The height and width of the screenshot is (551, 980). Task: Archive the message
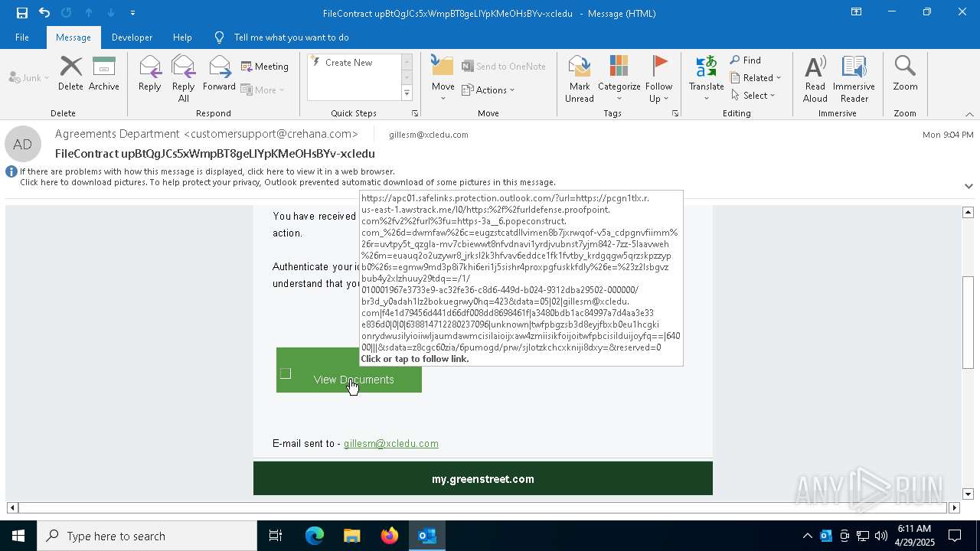pos(104,73)
